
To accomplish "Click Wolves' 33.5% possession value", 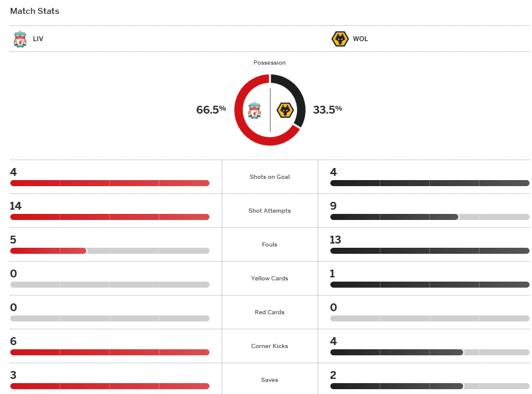I will point(327,109).
